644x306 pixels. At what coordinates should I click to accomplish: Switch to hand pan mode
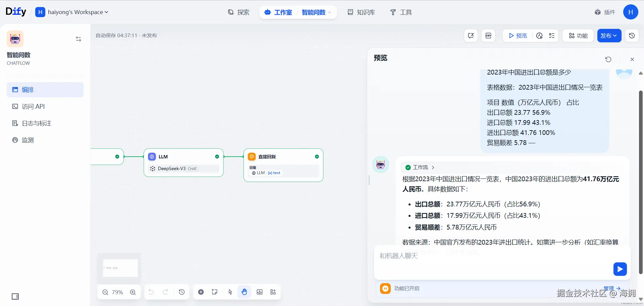[244, 292]
